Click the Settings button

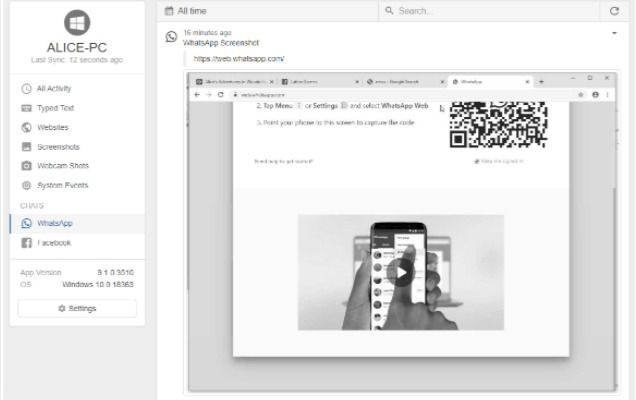[77, 309]
